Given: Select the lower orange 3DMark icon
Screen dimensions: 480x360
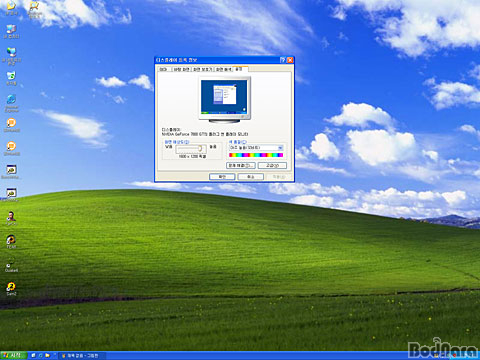Looking at the screenshot, I should point(11,148).
